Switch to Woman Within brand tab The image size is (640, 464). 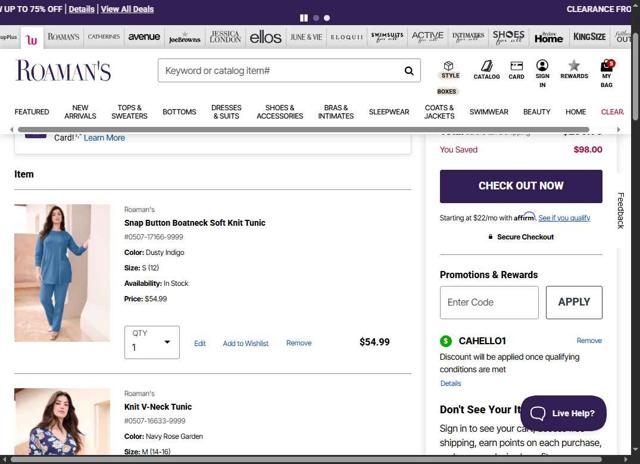(32, 38)
